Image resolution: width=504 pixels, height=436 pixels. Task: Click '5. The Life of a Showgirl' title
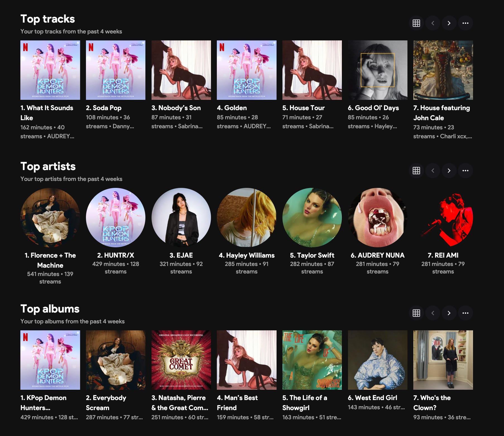(x=305, y=403)
